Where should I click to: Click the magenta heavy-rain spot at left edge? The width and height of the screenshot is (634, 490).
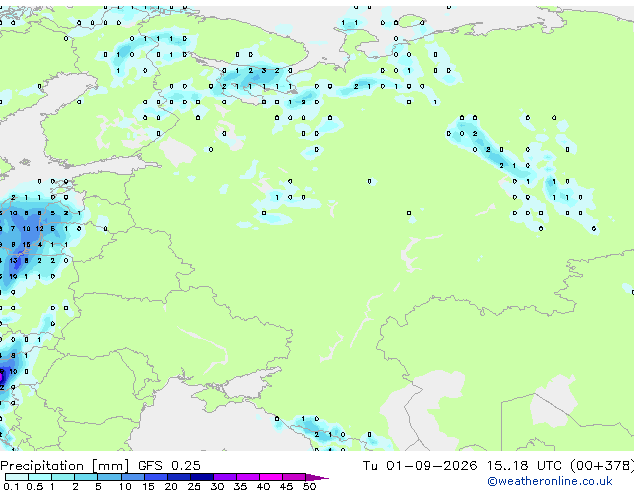(x=1, y=378)
